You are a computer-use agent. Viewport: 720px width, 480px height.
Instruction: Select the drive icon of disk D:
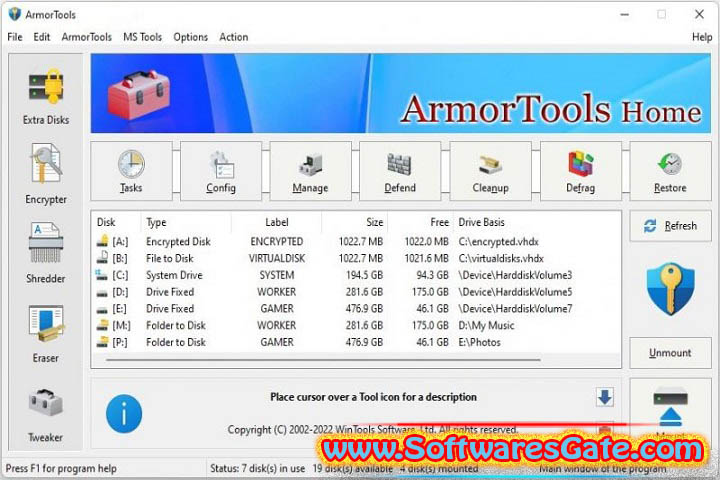[x=102, y=293]
